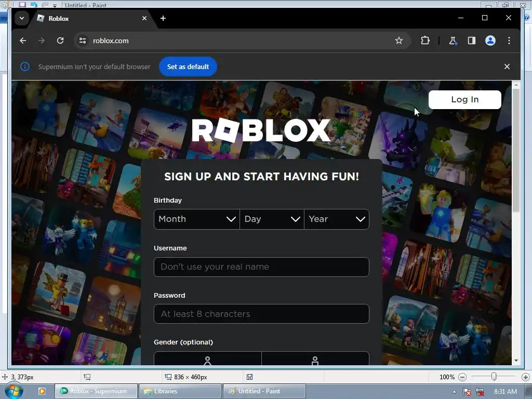Open the Year birthday dropdown

(337, 219)
